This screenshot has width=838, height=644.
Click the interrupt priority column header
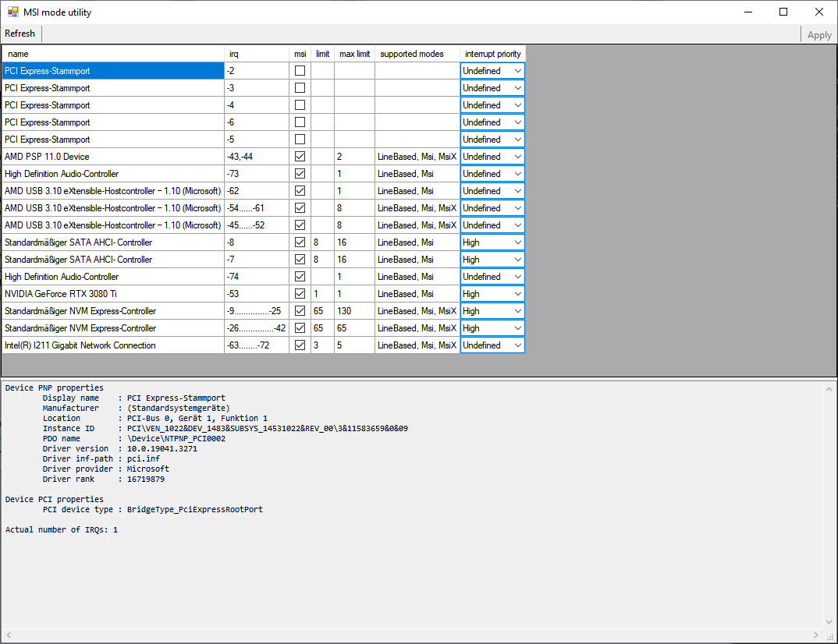click(493, 54)
